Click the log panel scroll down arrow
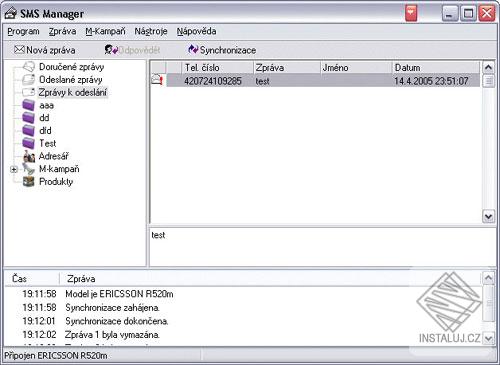 point(488,339)
